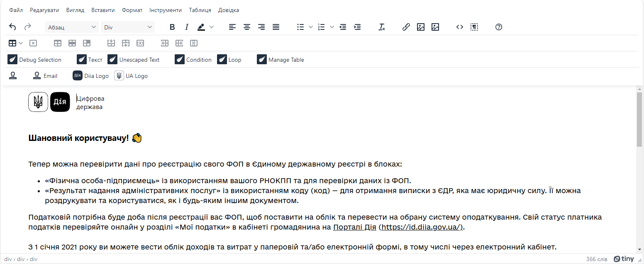This screenshot has height=264, width=644.
Task: Insert table row after
Action: point(126,43)
